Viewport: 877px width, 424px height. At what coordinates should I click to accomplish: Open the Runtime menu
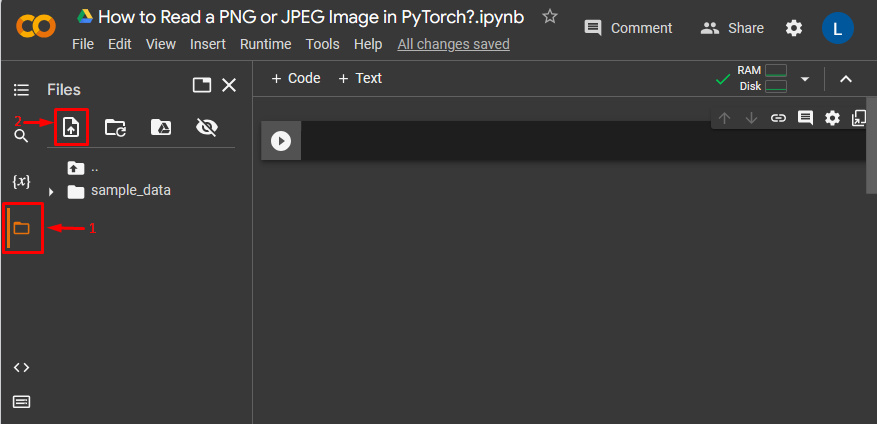pos(266,44)
